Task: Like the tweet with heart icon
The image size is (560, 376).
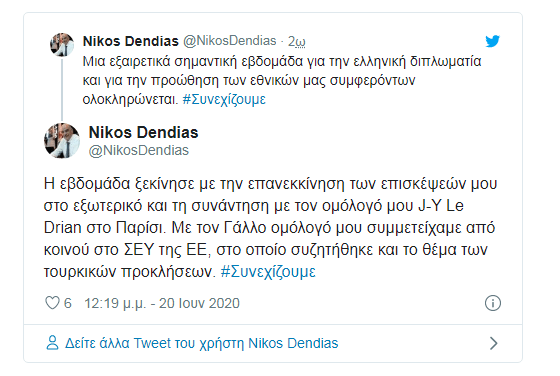Action: [52, 303]
